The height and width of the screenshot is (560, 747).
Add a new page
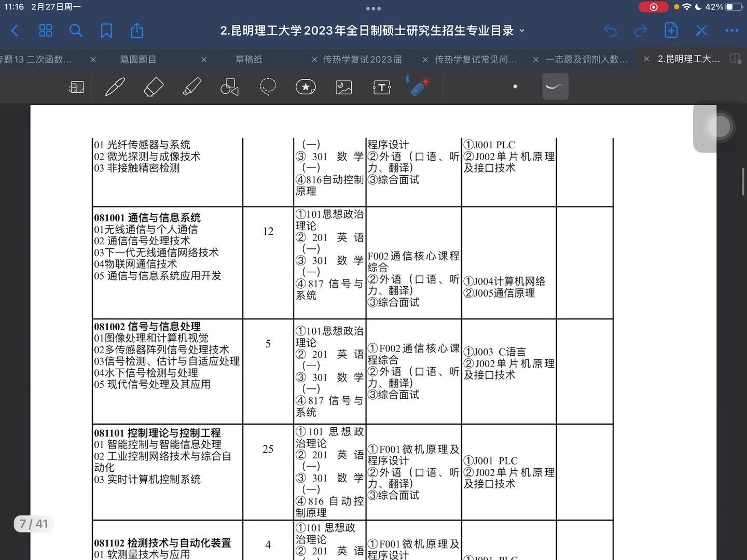(x=671, y=30)
